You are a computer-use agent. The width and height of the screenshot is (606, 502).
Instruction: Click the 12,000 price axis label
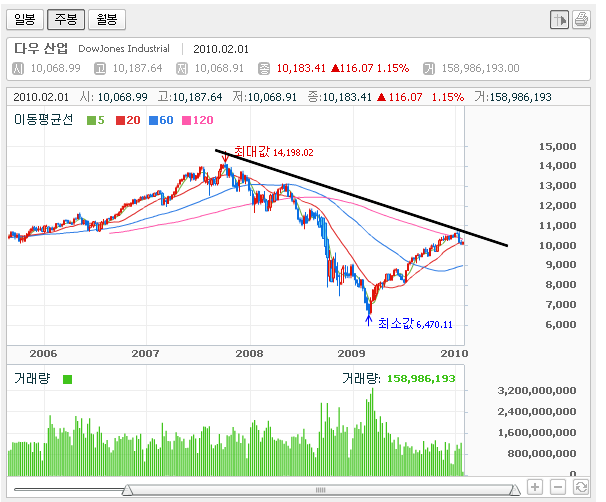click(x=557, y=206)
